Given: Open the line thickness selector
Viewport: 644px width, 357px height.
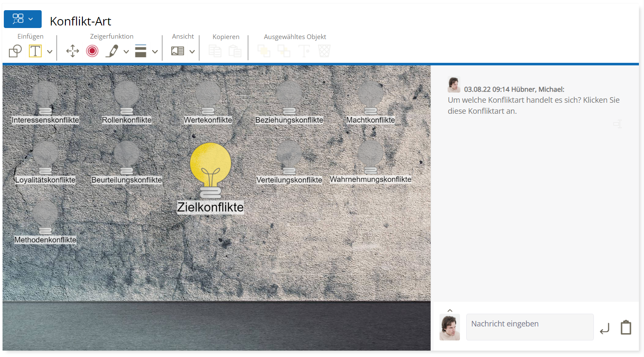Looking at the screenshot, I should click(x=141, y=51).
